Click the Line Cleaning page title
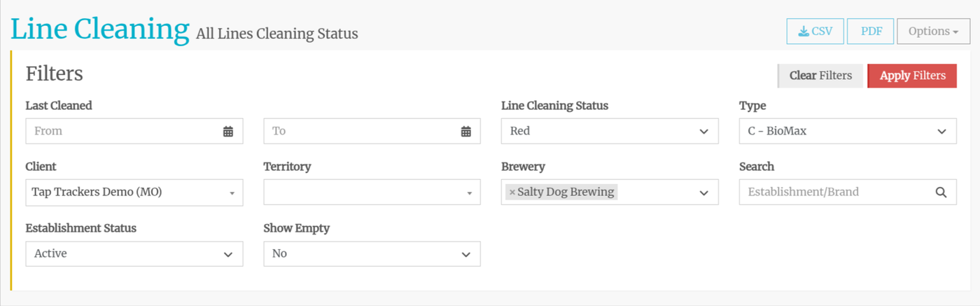Image resolution: width=980 pixels, height=306 pixels. 99,29
